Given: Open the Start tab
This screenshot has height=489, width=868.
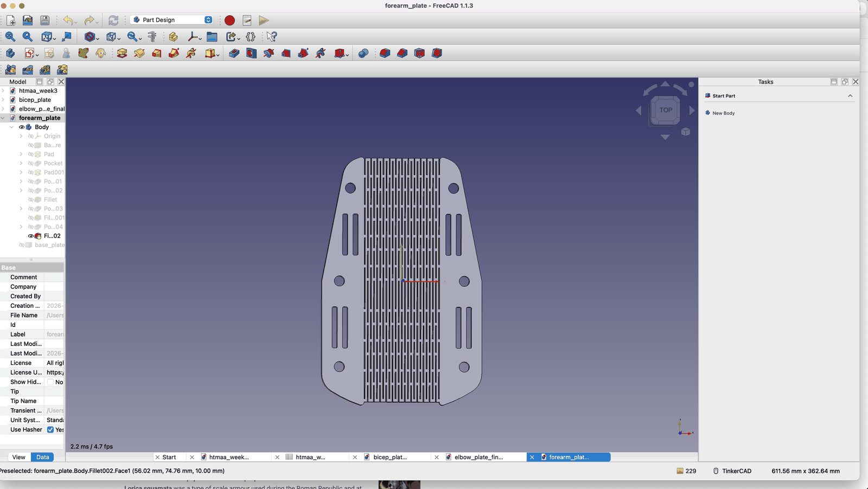Looking at the screenshot, I should [169, 457].
